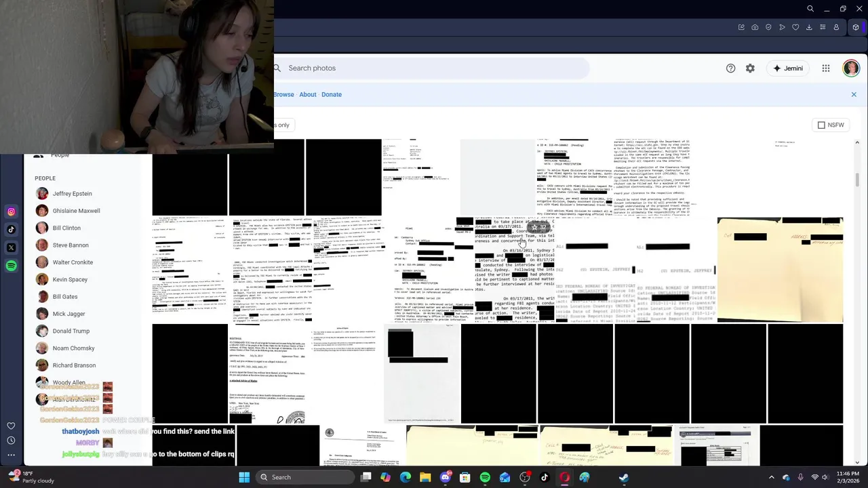Click the sidebar heart icon at bottom
This screenshot has width=868, height=488.
(11, 426)
